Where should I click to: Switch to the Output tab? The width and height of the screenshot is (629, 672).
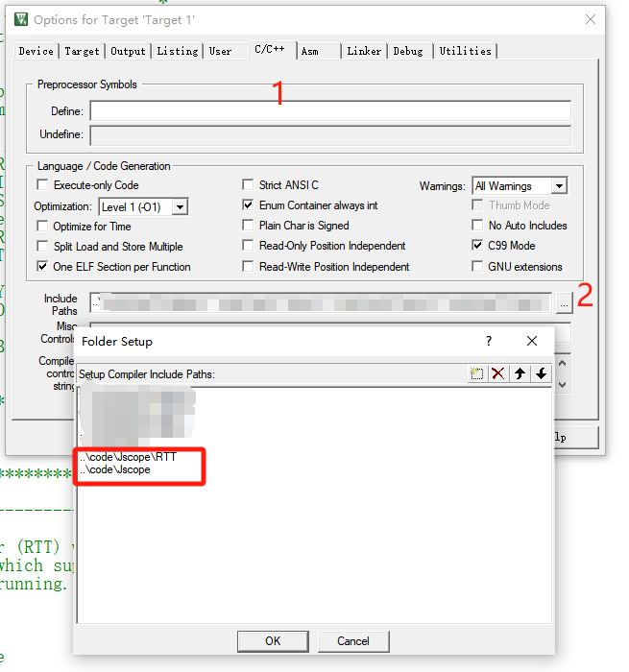click(x=129, y=51)
